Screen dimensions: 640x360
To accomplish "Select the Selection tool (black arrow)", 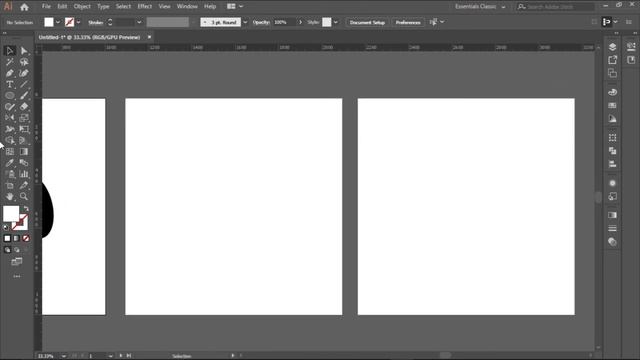I will tap(10, 51).
